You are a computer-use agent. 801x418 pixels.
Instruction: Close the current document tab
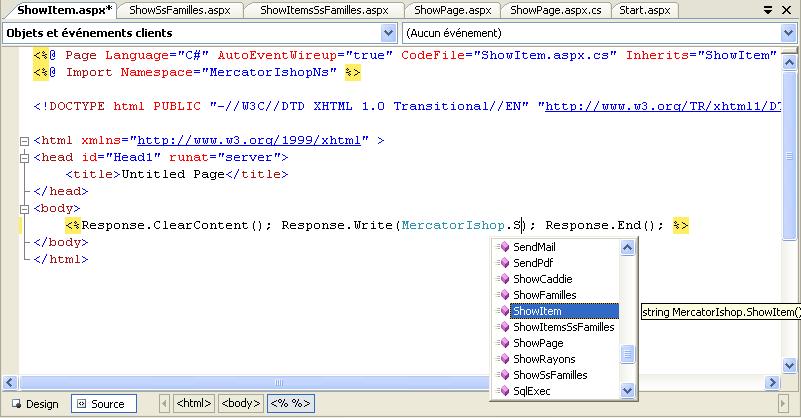coord(787,10)
